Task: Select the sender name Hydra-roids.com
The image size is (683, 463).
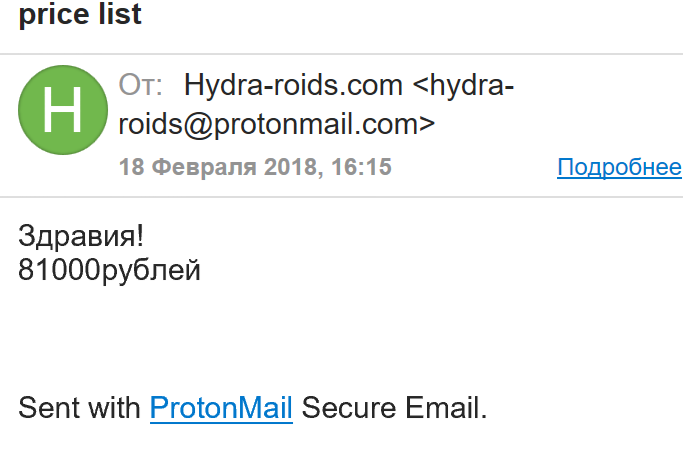Action: pyautogui.click(x=293, y=86)
